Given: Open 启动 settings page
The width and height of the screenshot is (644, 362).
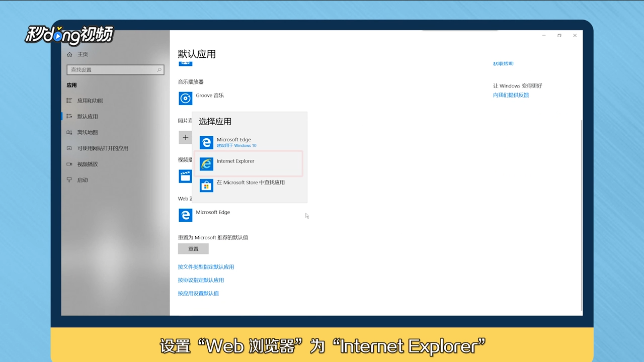Looking at the screenshot, I should pos(83,180).
